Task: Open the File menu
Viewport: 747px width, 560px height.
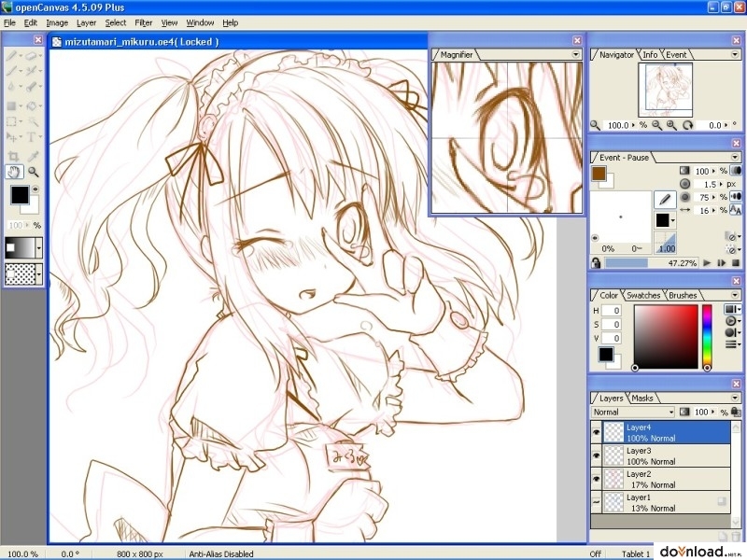Action: (9, 22)
